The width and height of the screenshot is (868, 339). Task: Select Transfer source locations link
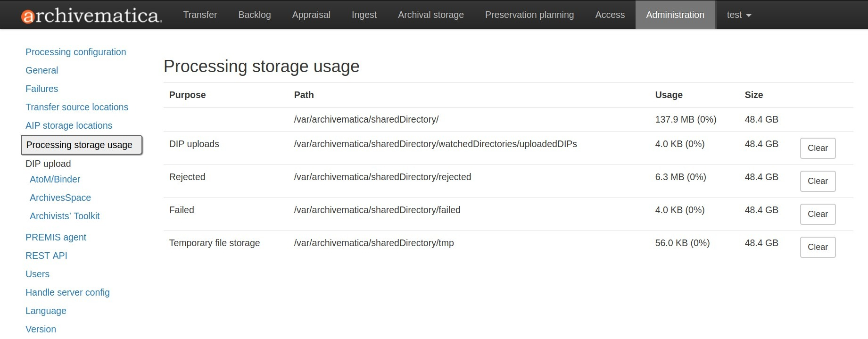point(76,107)
